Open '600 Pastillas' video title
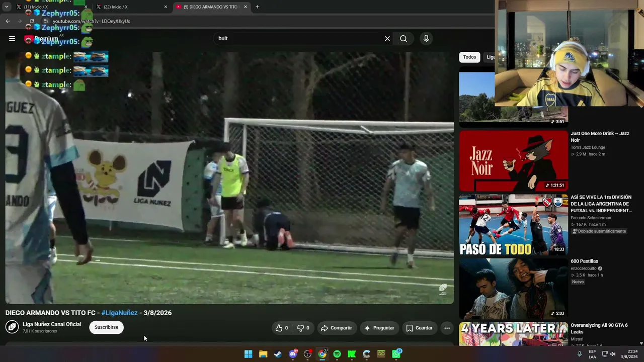 (x=584, y=261)
